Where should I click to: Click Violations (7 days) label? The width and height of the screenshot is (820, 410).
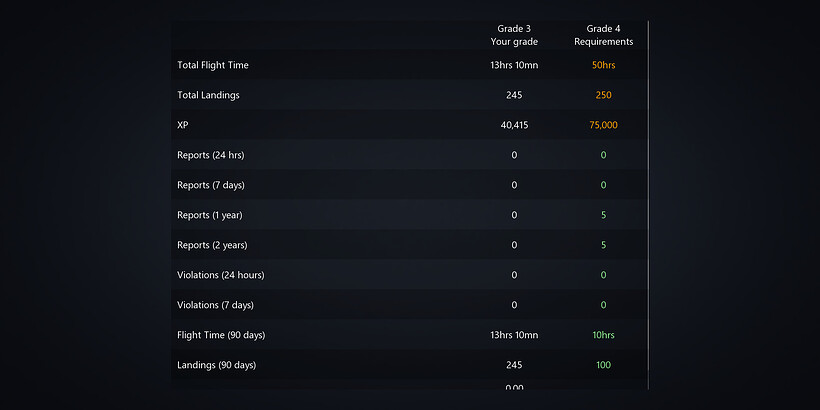pyautogui.click(x=215, y=305)
